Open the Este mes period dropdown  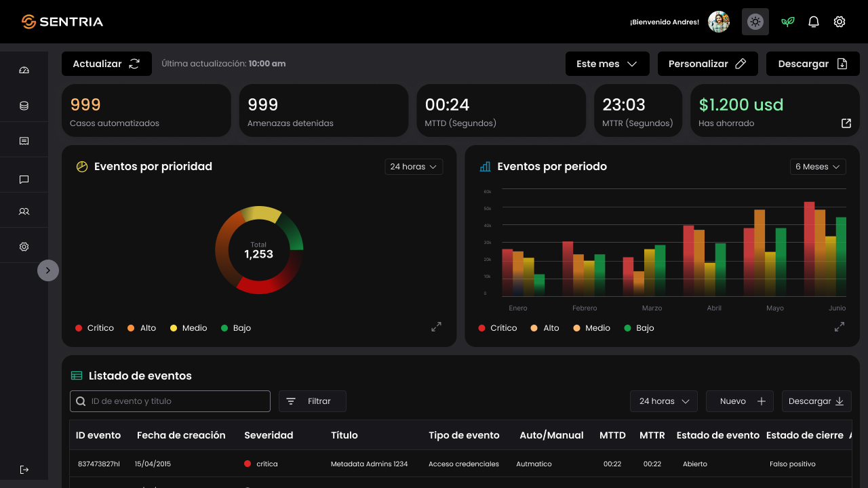[608, 64]
